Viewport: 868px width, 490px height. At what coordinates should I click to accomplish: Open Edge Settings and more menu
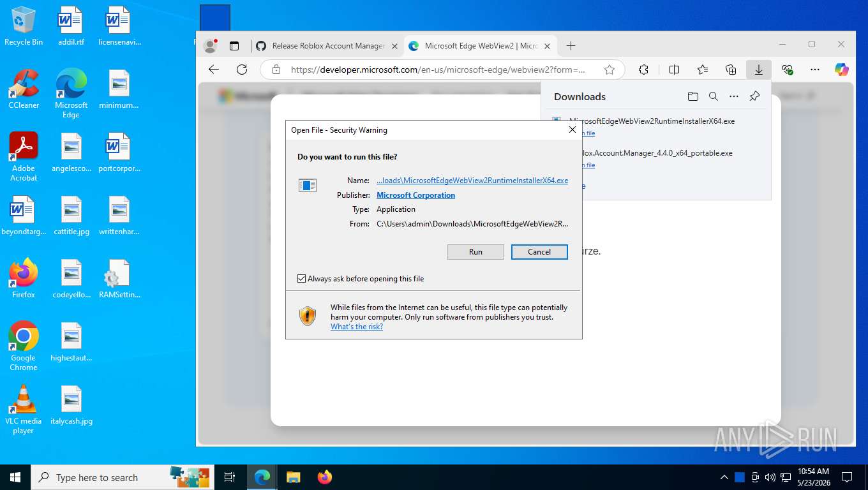pos(815,70)
